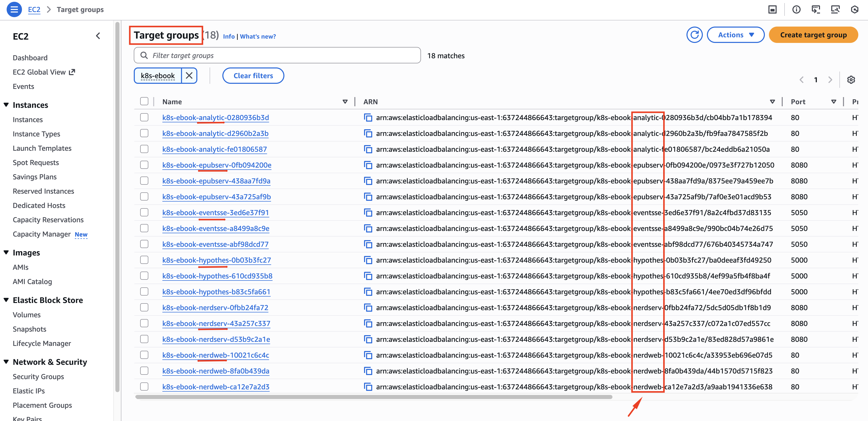The width and height of the screenshot is (868, 421).
Task: Click the sidebar vertical scrollbar
Action: [117, 207]
